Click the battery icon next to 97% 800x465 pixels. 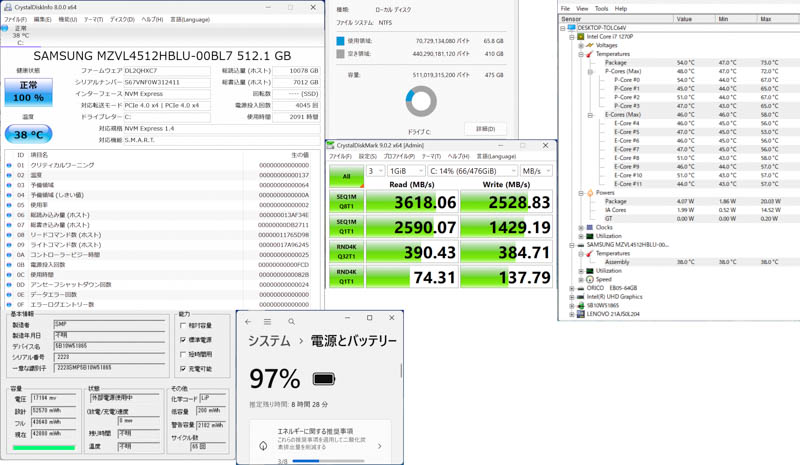click(324, 379)
